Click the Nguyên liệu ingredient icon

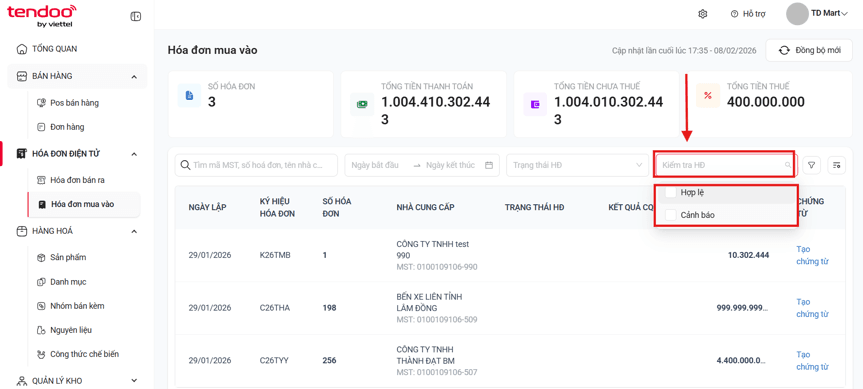[41, 330]
